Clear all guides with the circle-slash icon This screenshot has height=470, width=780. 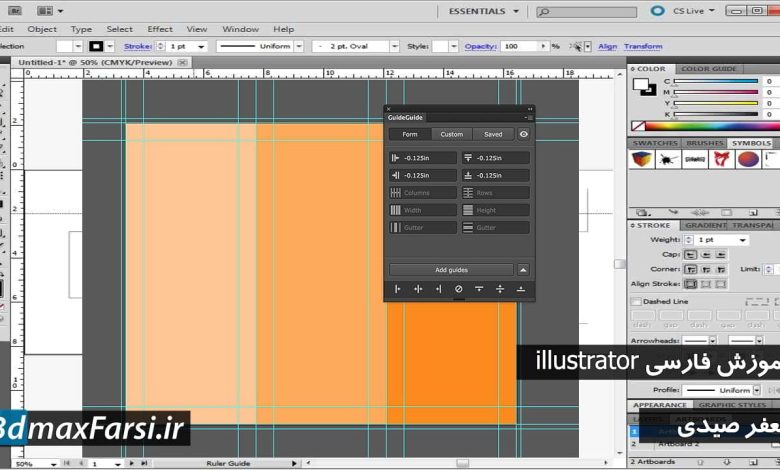tap(459, 289)
